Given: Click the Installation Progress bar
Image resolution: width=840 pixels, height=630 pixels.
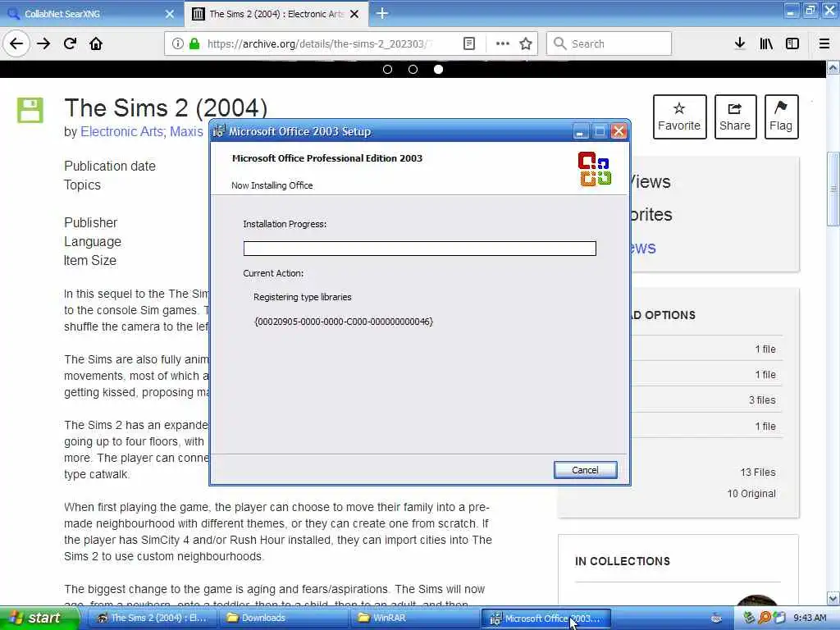Looking at the screenshot, I should (419, 249).
